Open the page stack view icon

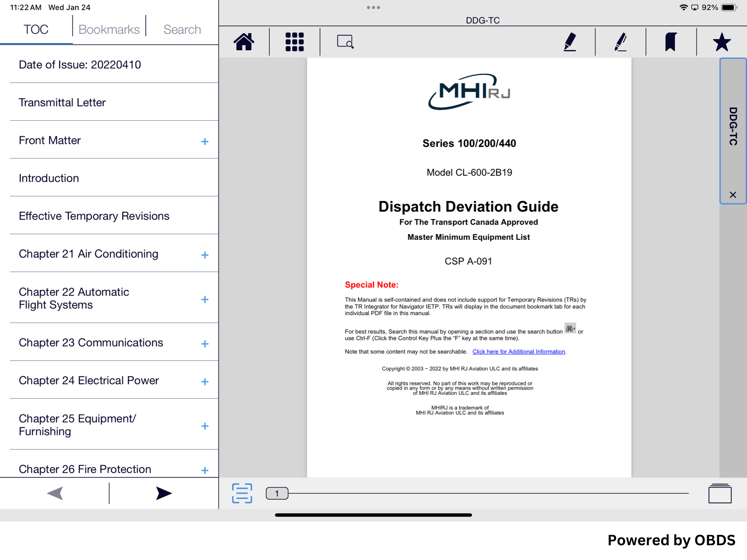(x=720, y=493)
